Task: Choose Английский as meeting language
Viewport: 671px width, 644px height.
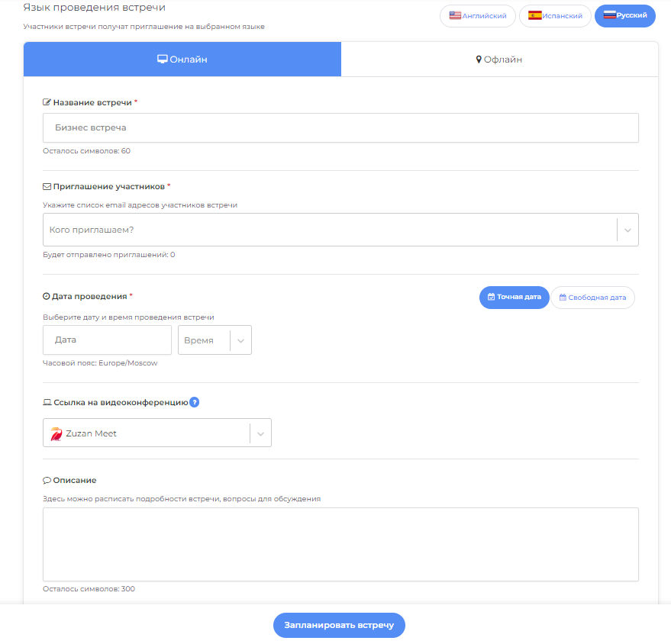Action: (478, 16)
